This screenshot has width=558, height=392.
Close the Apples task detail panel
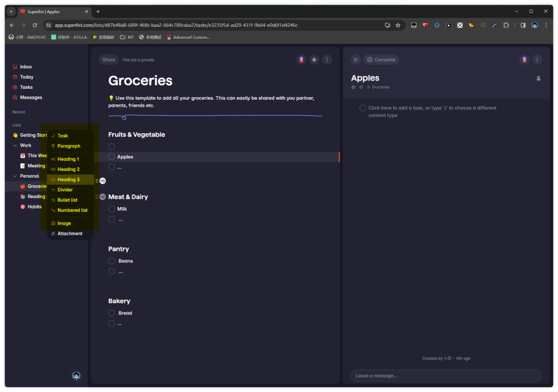(x=355, y=60)
